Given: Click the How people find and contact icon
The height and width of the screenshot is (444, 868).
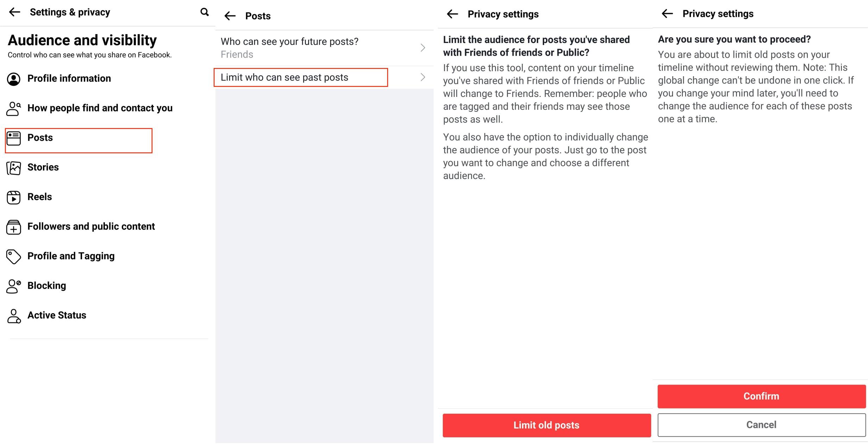Looking at the screenshot, I should click(x=14, y=108).
